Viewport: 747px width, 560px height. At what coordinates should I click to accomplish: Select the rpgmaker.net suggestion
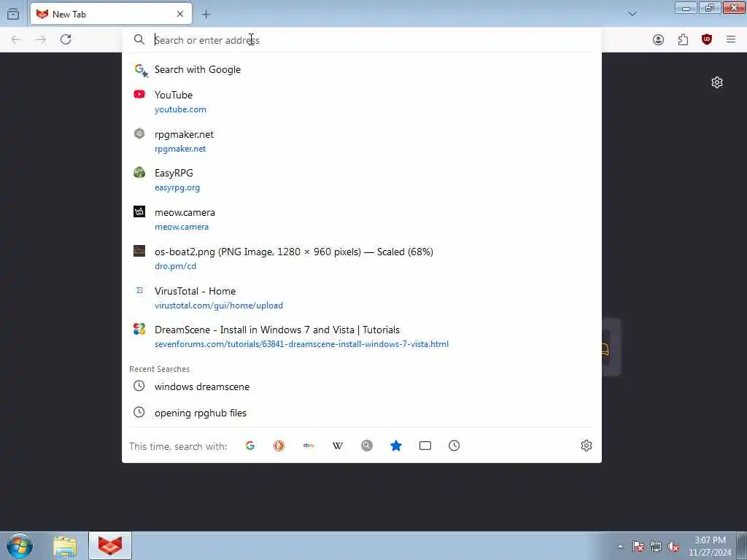(362, 141)
